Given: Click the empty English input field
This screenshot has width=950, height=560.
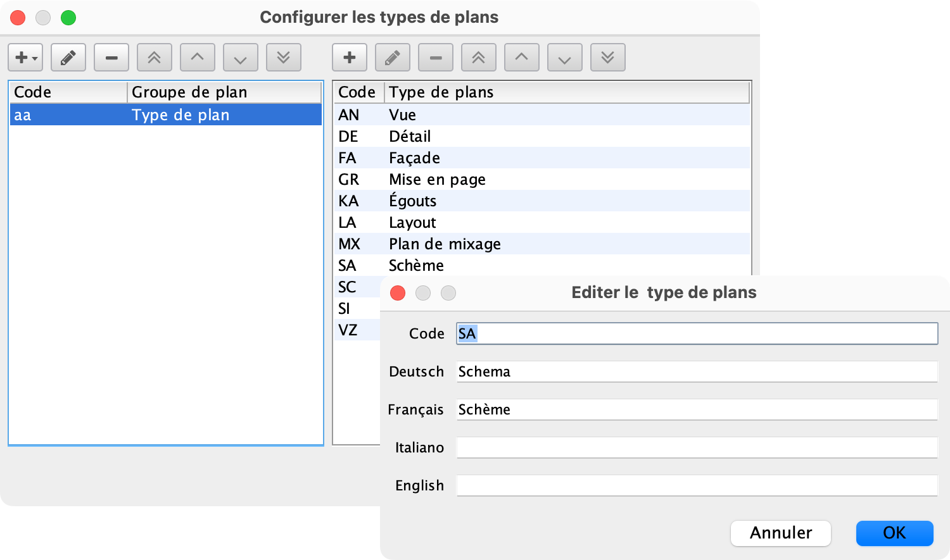Looking at the screenshot, I should click(x=697, y=485).
